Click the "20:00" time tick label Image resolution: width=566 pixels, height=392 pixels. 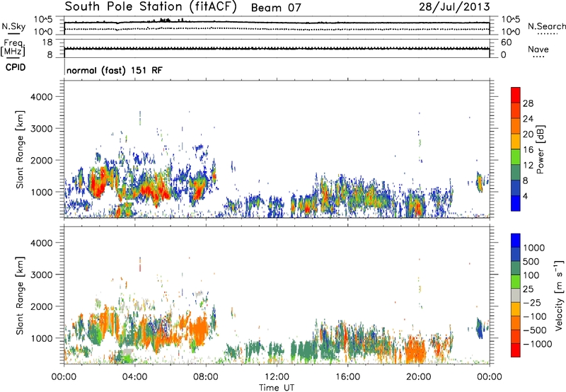(418, 377)
